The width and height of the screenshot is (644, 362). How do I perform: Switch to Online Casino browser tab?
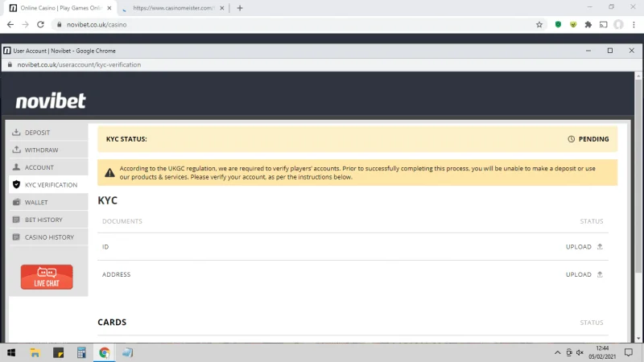pyautogui.click(x=61, y=8)
